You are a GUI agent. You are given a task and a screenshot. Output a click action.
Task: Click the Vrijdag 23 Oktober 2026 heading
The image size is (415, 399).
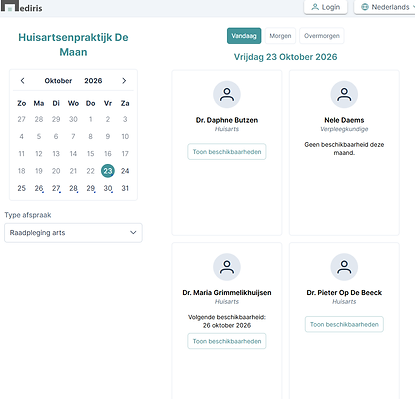point(285,57)
